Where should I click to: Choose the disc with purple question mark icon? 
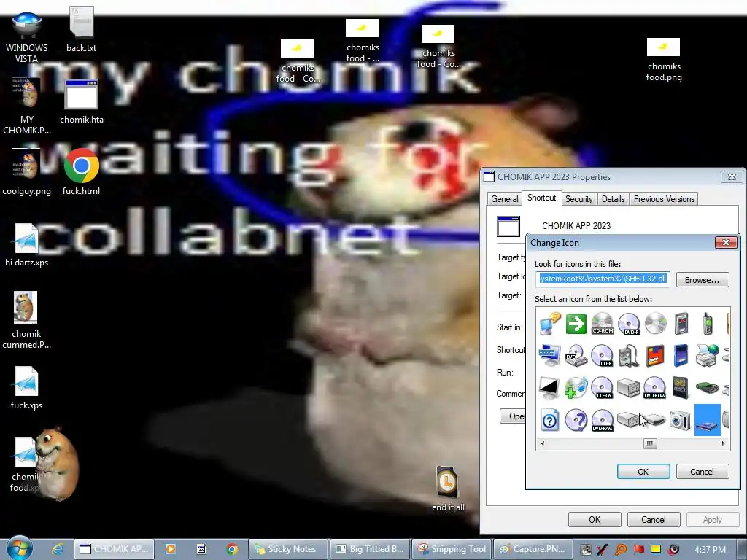pyautogui.click(x=576, y=421)
